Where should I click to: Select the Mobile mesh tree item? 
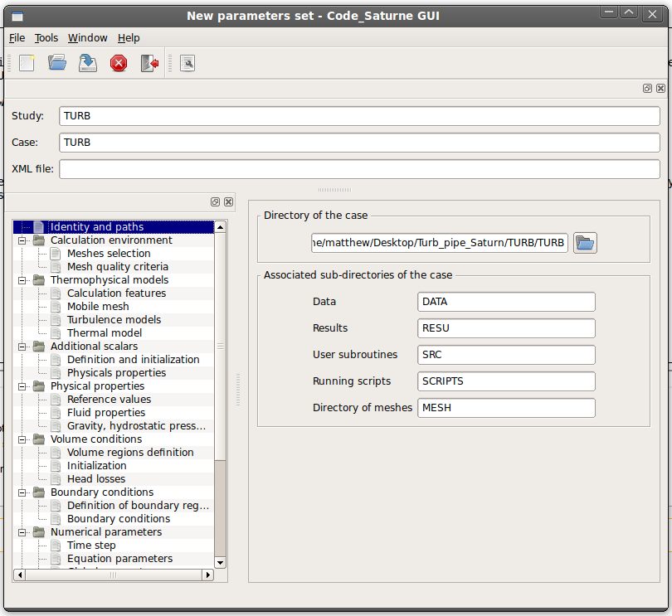[98, 306]
